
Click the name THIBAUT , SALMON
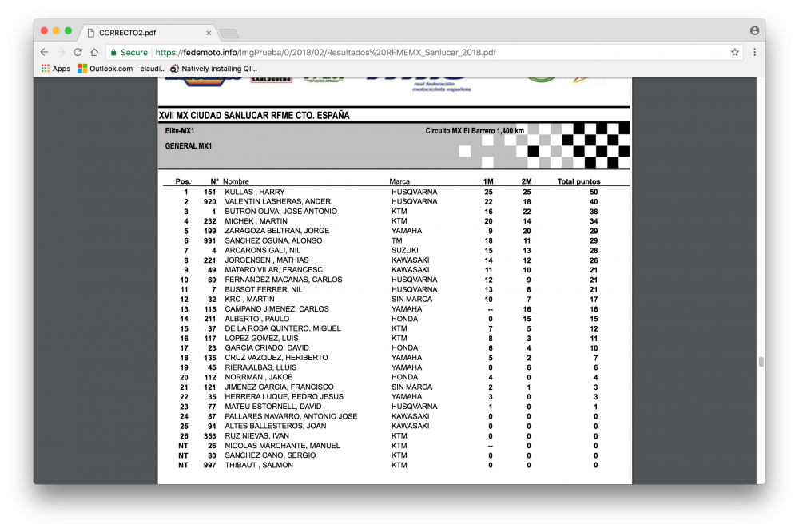point(259,465)
